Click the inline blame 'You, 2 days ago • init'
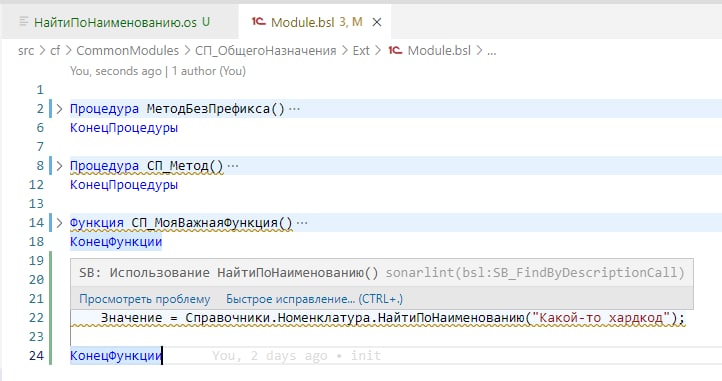 point(297,356)
